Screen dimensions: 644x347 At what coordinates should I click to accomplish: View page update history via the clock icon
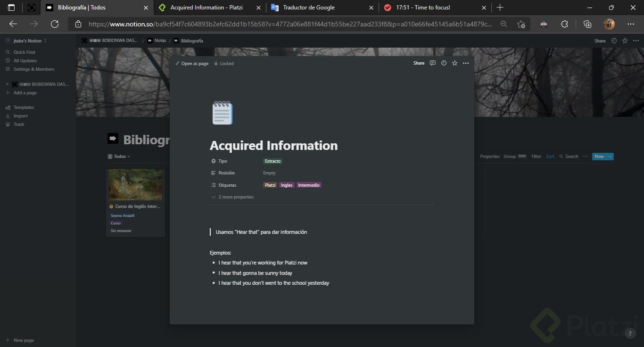[443, 63]
